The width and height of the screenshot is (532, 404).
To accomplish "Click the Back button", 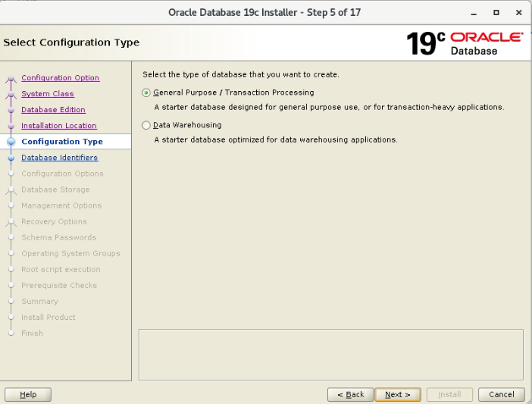I will click(x=350, y=394).
